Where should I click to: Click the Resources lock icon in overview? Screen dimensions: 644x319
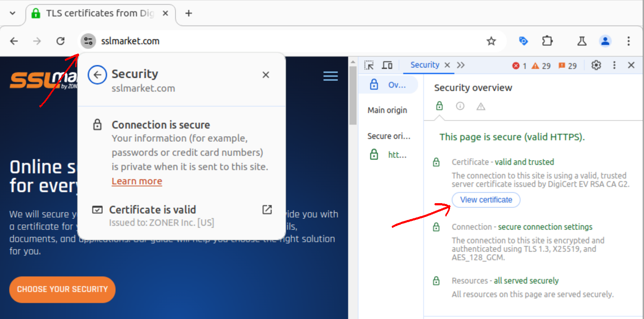436,281
